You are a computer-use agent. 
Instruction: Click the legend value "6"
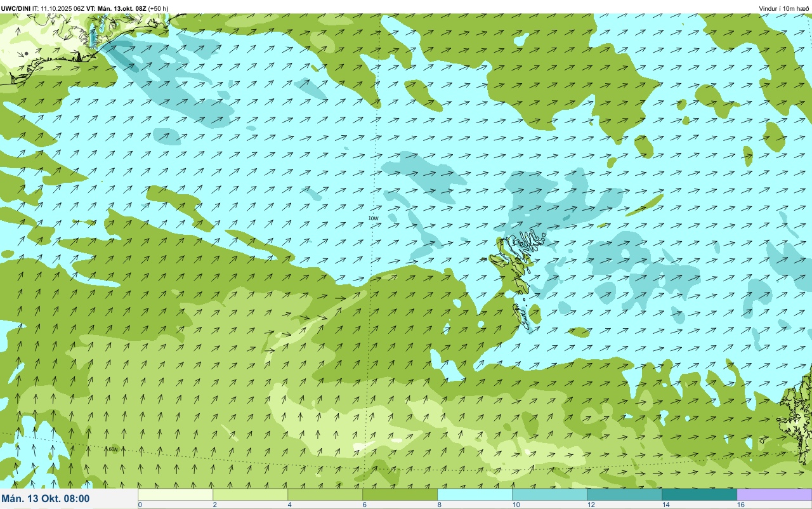(x=365, y=505)
